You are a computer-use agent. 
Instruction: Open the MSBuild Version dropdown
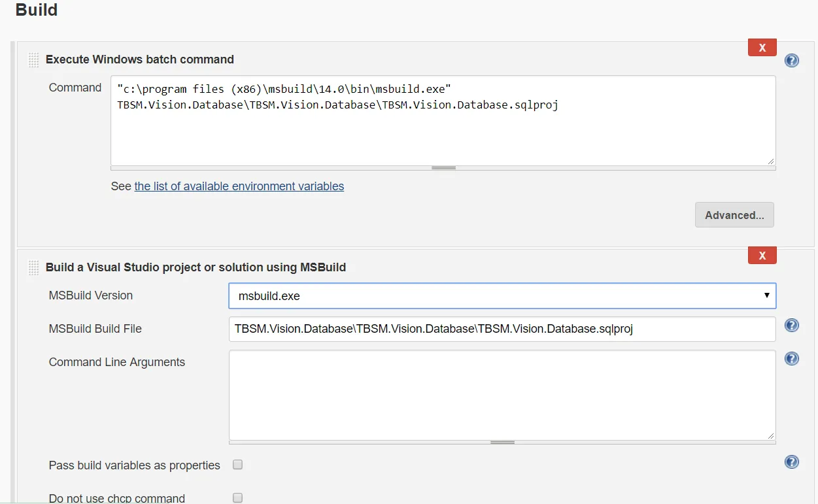coord(502,295)
